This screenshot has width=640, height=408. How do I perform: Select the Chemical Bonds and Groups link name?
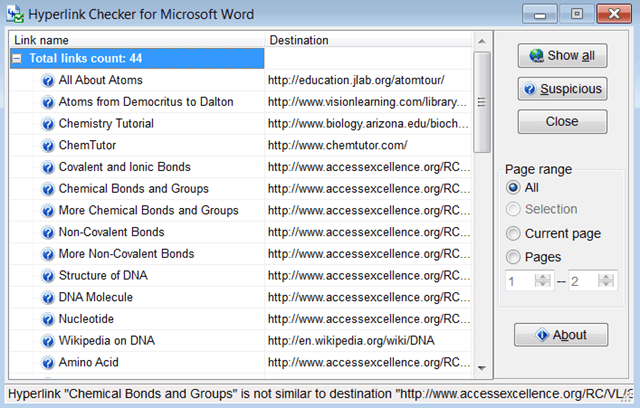pos(133,188)
